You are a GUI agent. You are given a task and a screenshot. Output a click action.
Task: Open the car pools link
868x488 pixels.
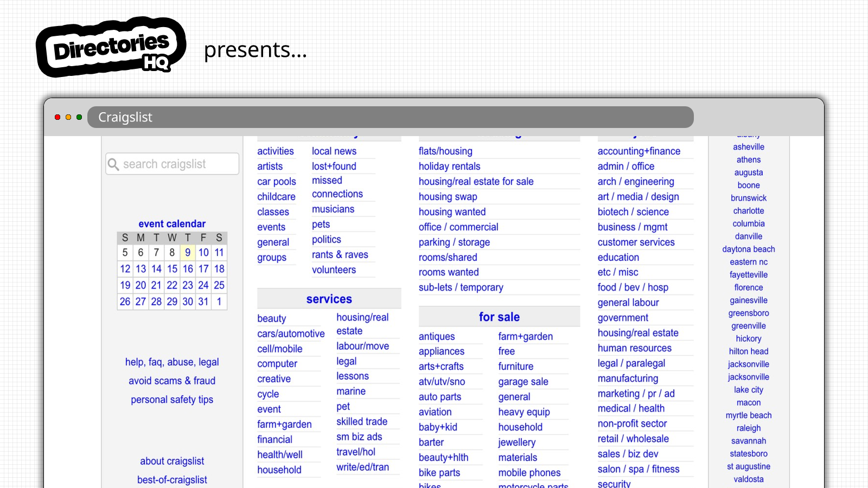tap(277, 182)
